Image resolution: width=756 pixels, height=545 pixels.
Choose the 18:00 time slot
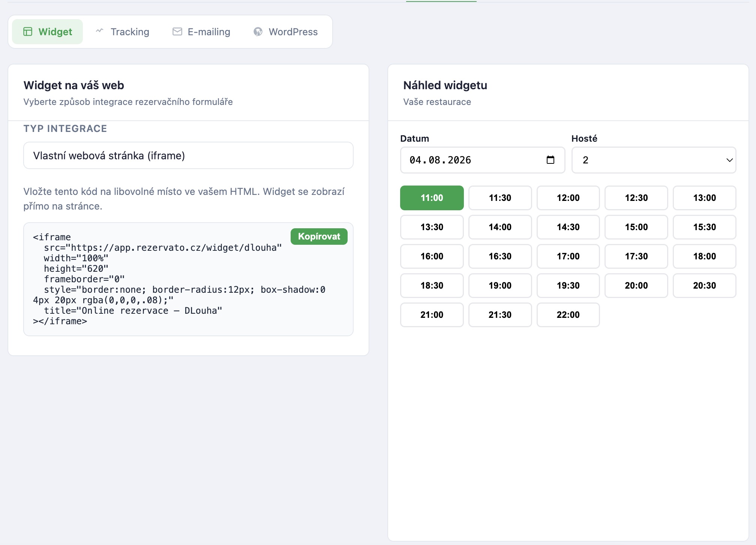click(x=704, y=256)
